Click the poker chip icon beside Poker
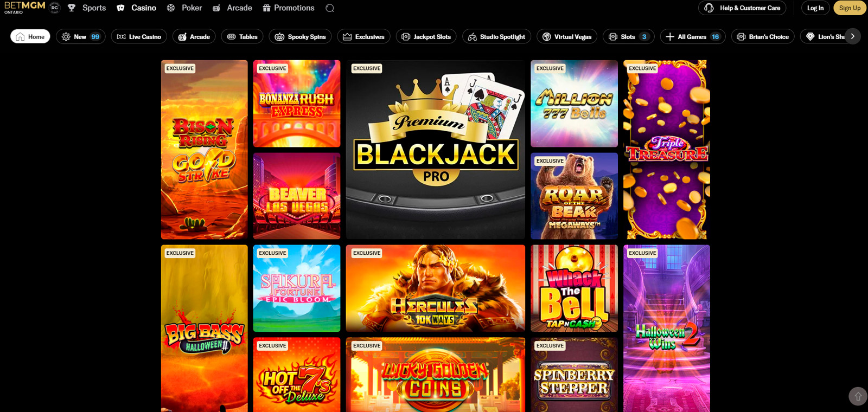This screenshot has width=868, height=412. coord(171,8)
